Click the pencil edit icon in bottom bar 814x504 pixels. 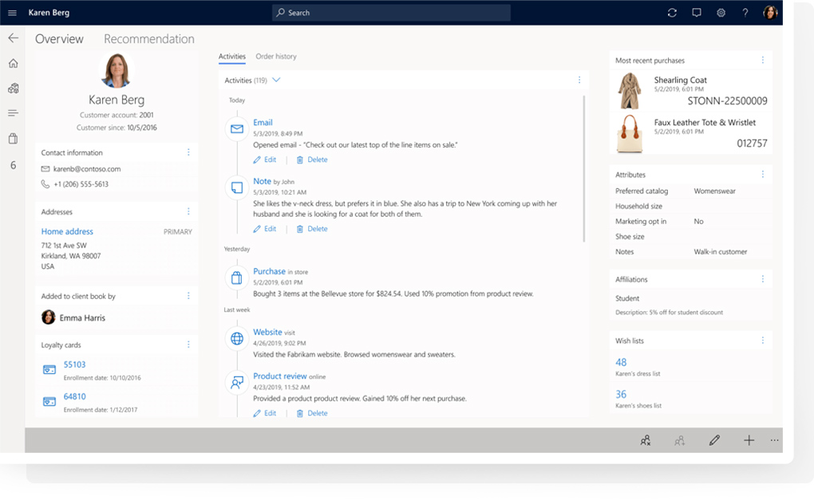pyautogui.click(x=714, y=440)
